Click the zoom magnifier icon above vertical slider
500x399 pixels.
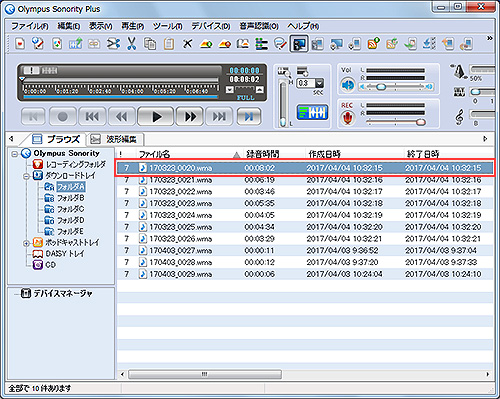(284, 72)
